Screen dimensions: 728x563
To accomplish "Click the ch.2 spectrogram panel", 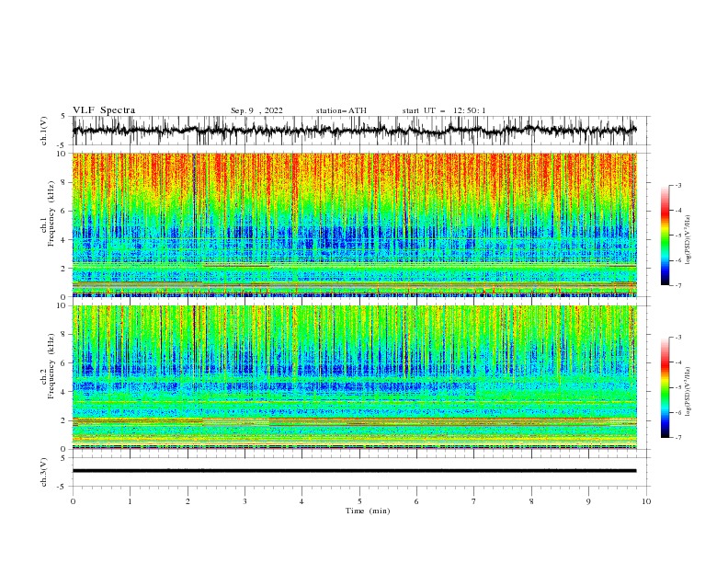I will 354,377.
